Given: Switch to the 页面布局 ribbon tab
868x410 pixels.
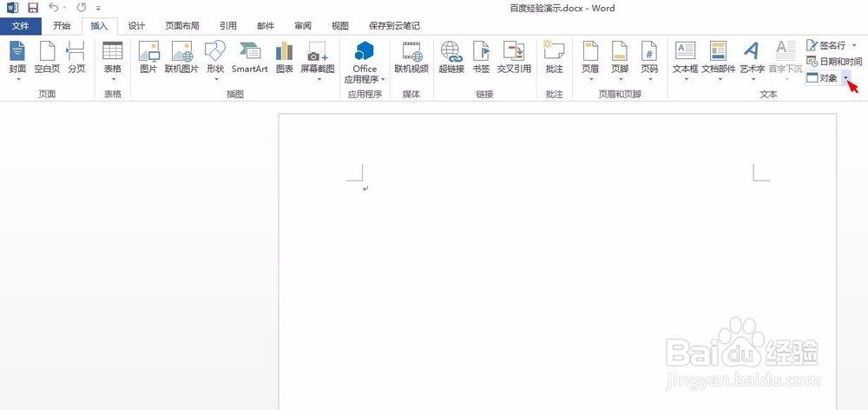Looking at the screenshot, I should click(x=182, y=25).
